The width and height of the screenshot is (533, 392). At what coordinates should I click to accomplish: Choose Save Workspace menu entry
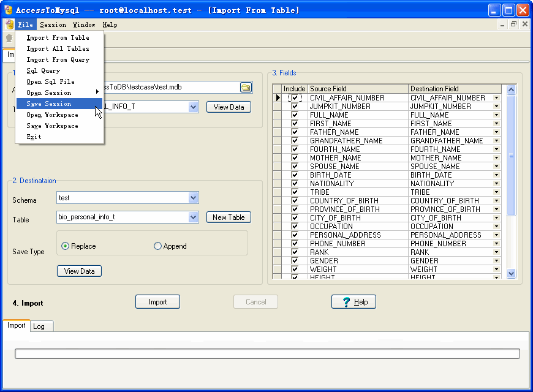59,126
